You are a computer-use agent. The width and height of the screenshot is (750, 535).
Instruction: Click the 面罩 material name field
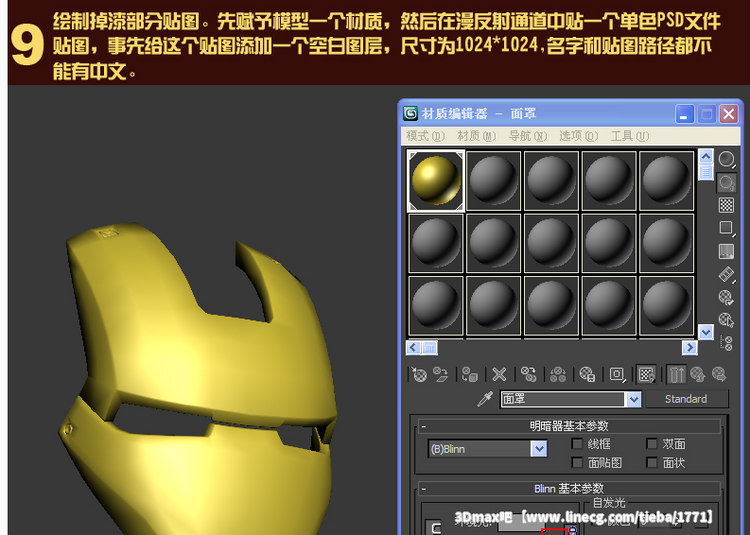[562, 399]
